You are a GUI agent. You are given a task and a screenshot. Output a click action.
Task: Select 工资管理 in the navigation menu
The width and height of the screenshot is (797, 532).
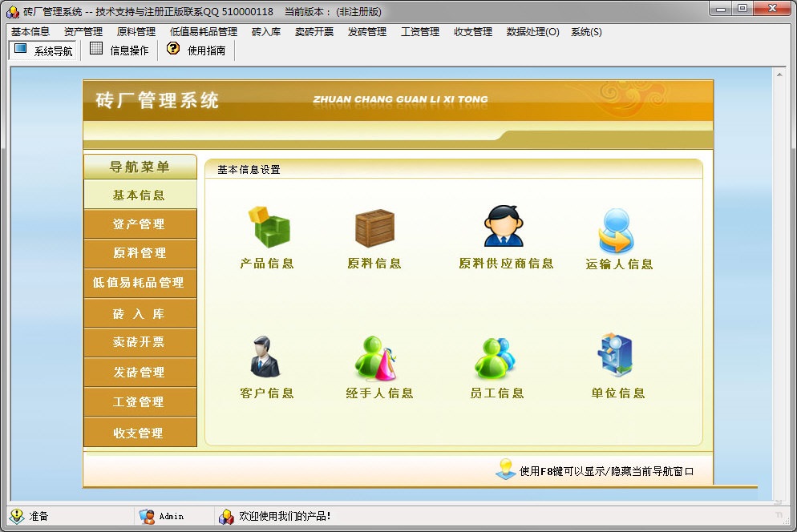click(x=140, y=402)
